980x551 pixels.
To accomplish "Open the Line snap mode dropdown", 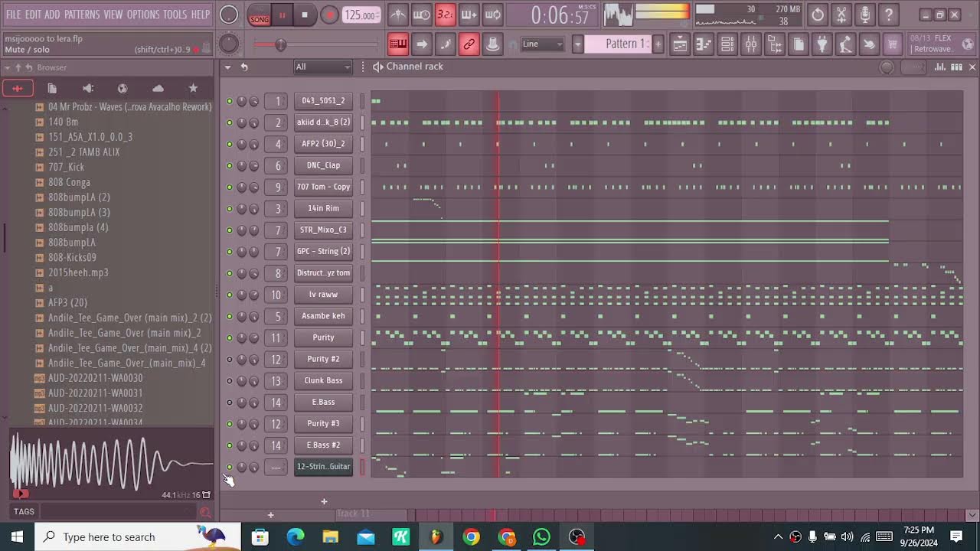I will (543, 44).
